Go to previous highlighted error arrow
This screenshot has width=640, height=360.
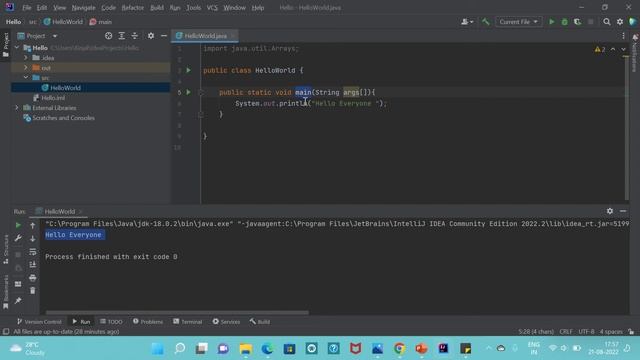pyautogui.click(x=613, y=49)
